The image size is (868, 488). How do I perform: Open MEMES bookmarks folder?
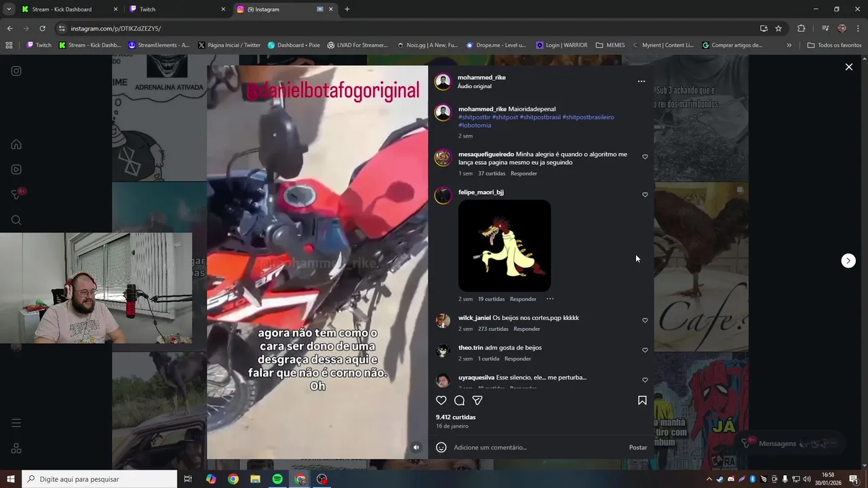[x=610, y=45]
